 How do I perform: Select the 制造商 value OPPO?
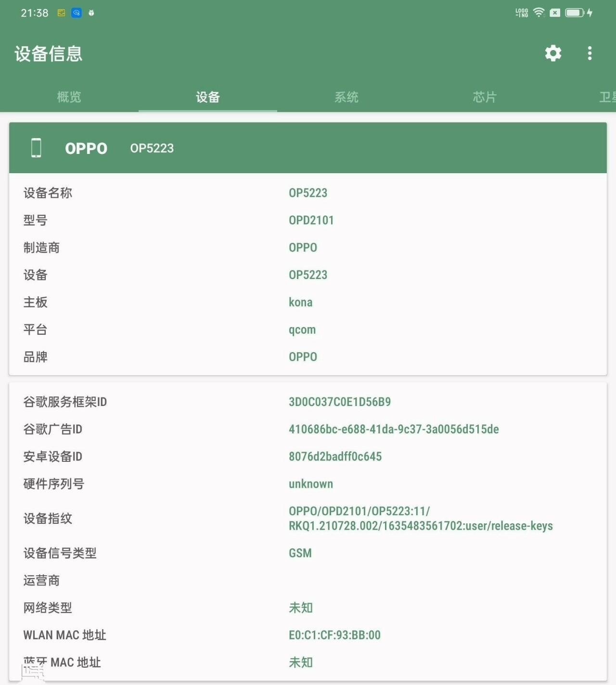coord(303,248)
